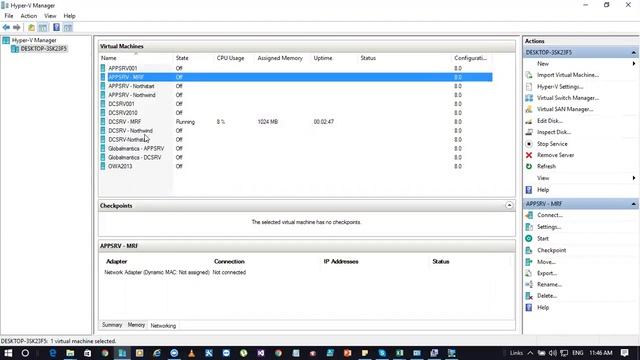
Task: Connect to APPSRV - MRF
Action: [x=550, y=215]
